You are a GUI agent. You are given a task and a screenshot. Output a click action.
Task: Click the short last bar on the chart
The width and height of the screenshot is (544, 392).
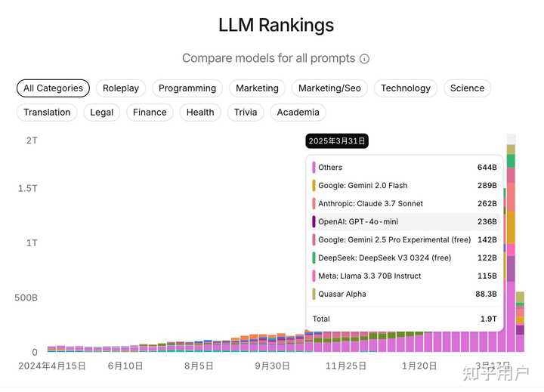pos(520,322)
